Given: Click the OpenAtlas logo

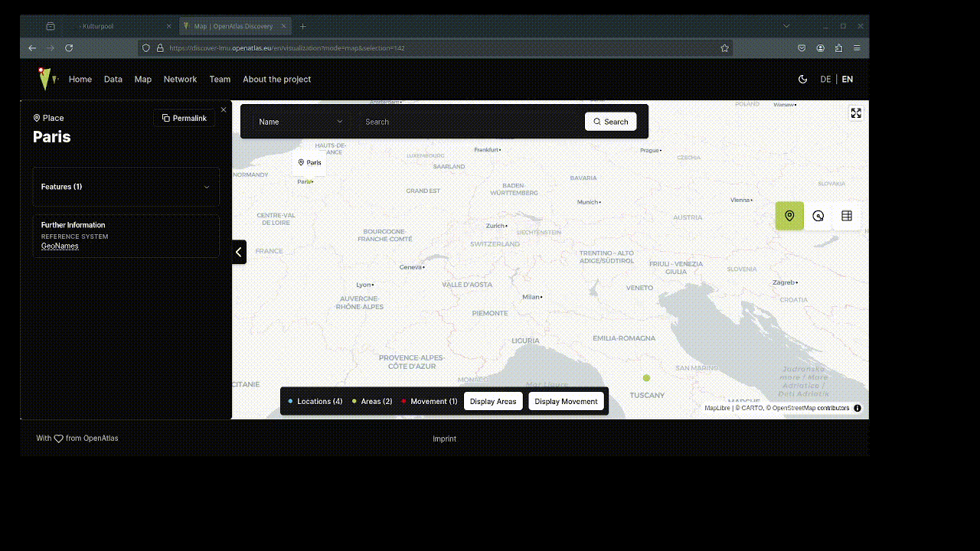Looking at the screenshot, I should point(47,79).
